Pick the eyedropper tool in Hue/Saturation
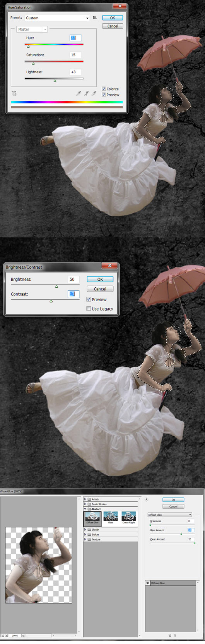 tap(79, 93)
